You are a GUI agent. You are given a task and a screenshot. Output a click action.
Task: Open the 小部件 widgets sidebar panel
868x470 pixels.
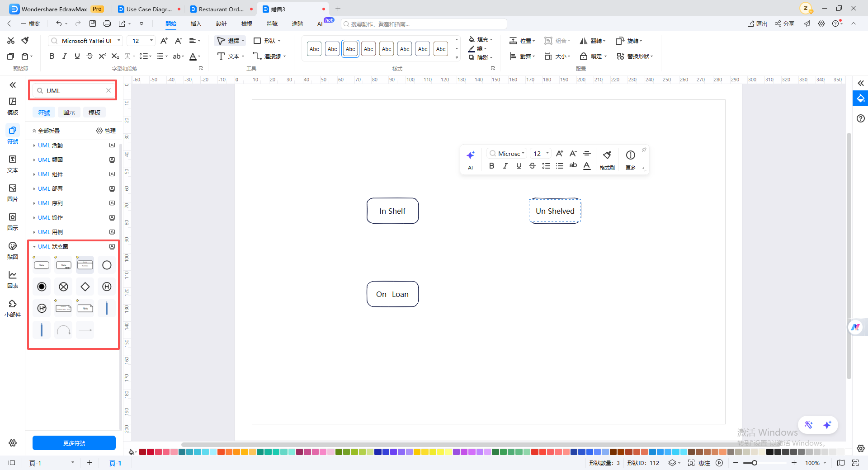(x=13, y=308)
